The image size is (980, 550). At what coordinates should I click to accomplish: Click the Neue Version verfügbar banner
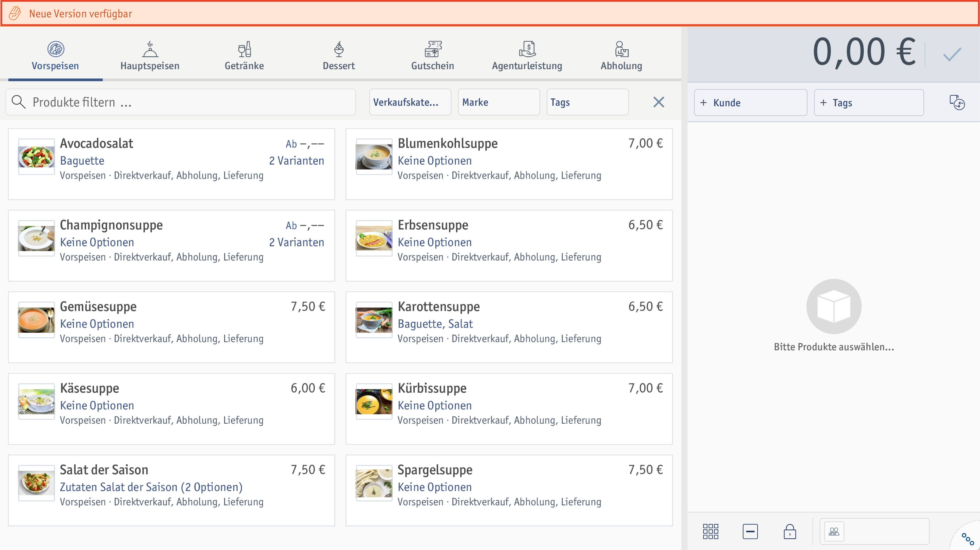(x=490, y=14)
